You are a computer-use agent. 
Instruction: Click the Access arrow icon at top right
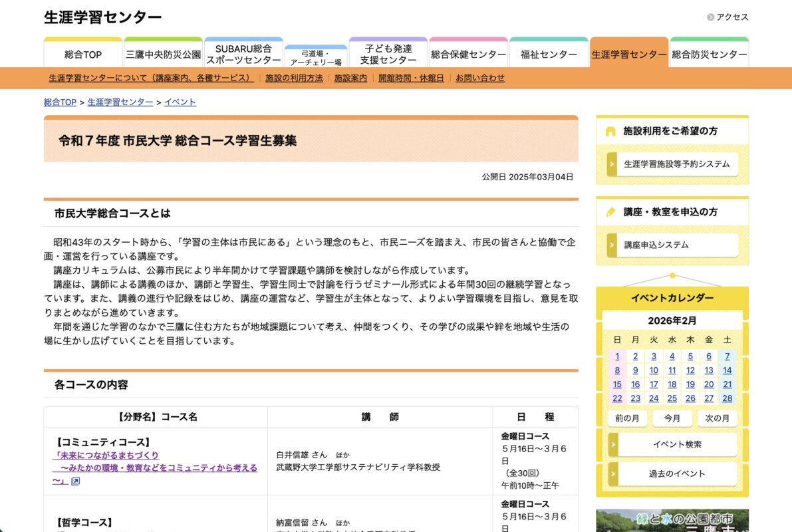pyautogui.click(x=711, y=17)
